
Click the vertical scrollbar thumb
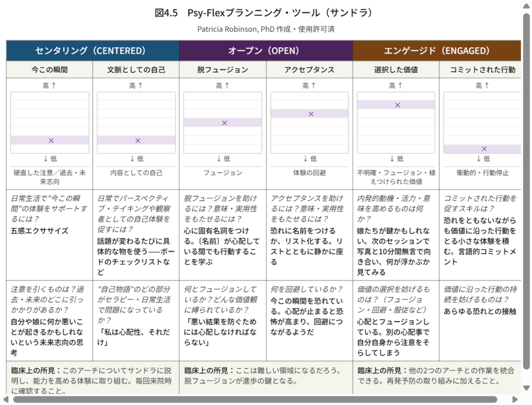click(x=527, y=187)
